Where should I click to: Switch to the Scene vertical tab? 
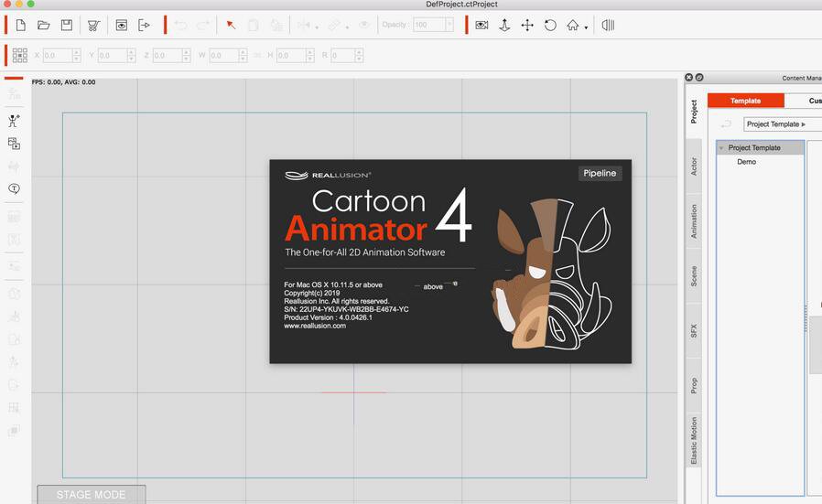point(694,276)
